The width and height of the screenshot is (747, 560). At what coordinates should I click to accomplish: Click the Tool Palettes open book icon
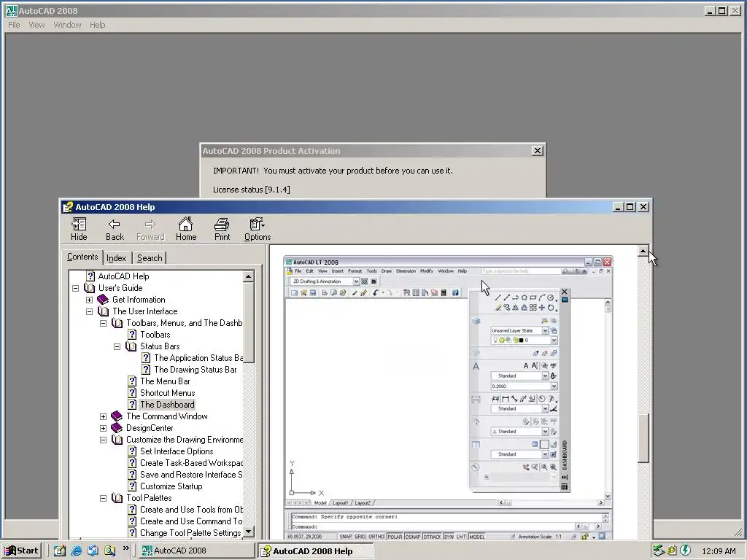click(x=117, y=498)
